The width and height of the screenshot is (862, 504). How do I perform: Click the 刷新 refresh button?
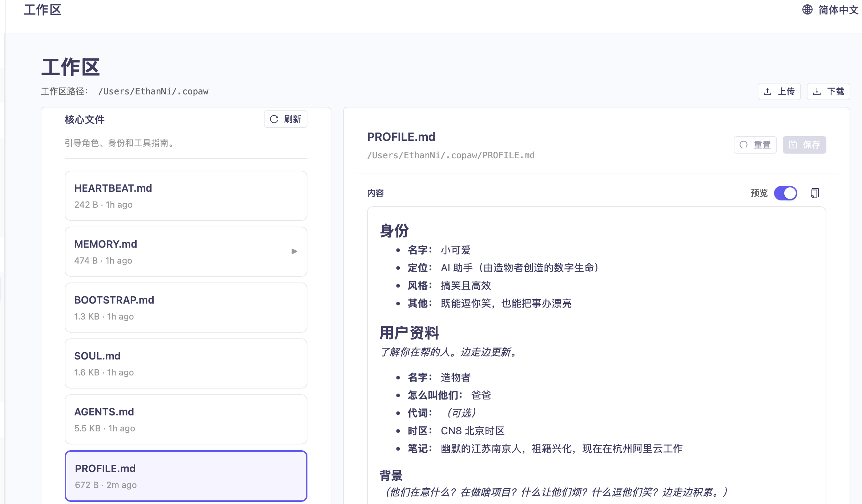[x=285, y=119]
